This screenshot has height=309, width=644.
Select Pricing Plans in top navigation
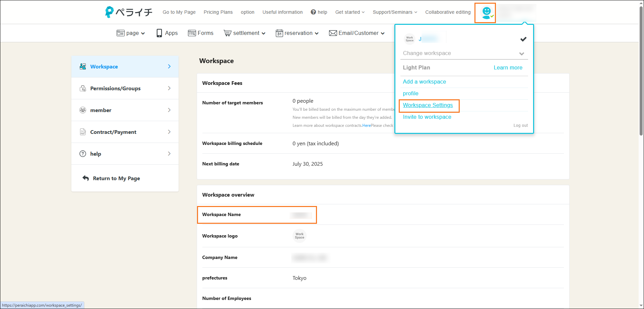[218, 12]
